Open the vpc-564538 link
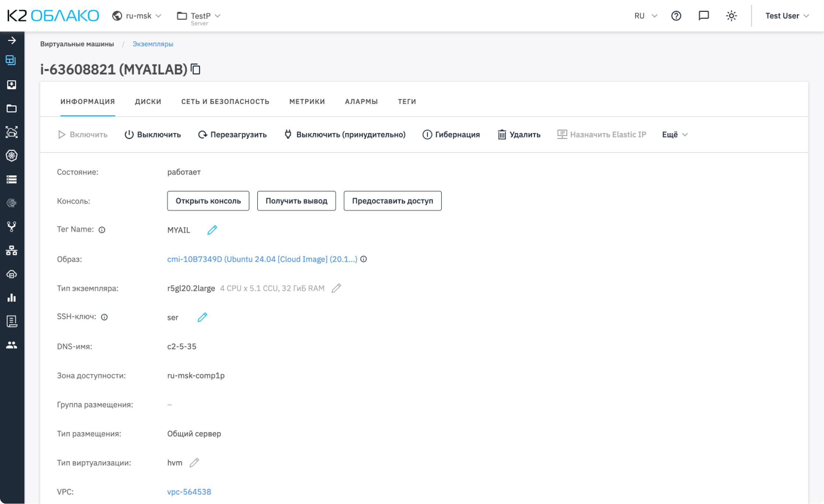The width and height of the screenshot is (824, 504). pyautogui.click(x=189, y=492)
